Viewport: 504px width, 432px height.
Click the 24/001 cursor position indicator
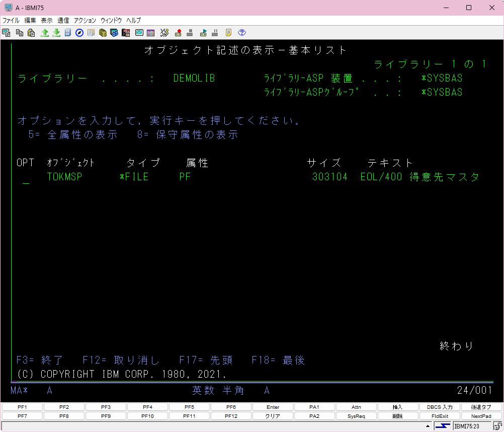pos(474,390)
